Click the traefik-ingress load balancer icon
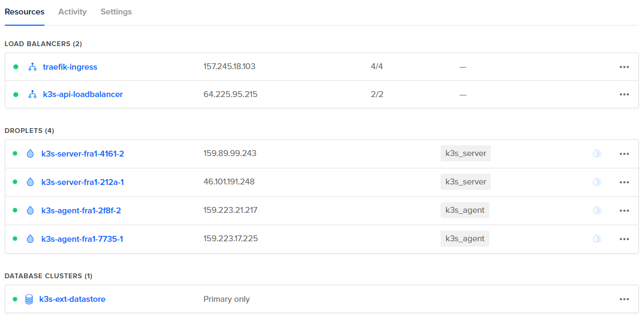 click(33, 67)
